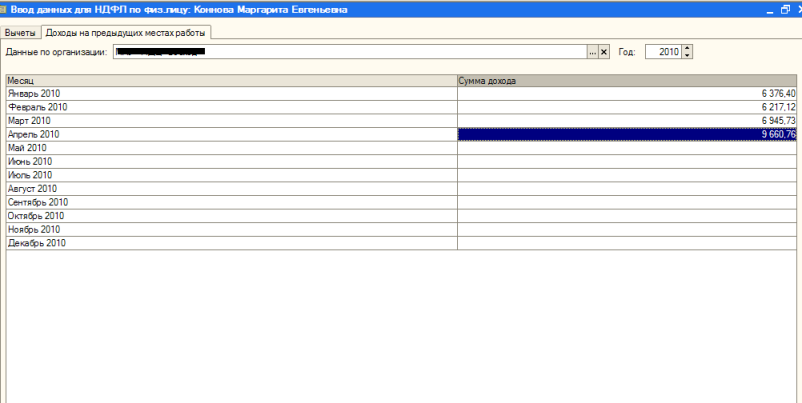This screenshot has width=802, height=403.
Task: Click the empty income cell for Май 2010
Action: [627, 148]
